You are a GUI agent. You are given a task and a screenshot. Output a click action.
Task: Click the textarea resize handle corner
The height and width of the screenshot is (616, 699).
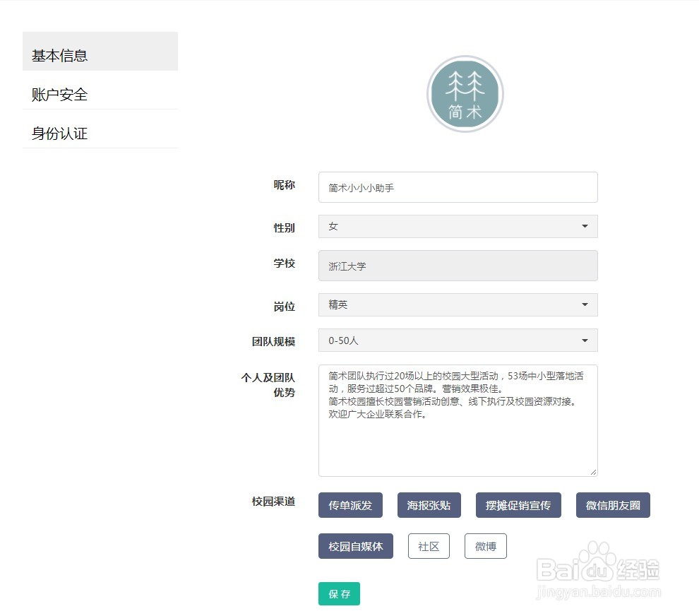point(593,470)
